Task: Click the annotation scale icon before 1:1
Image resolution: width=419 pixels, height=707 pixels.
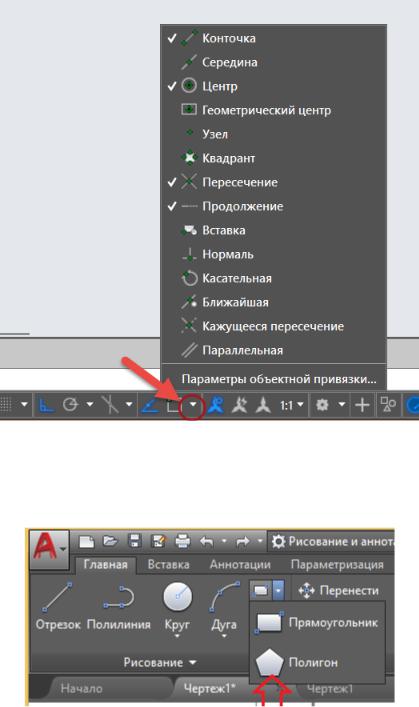Action: coord(263,405)
